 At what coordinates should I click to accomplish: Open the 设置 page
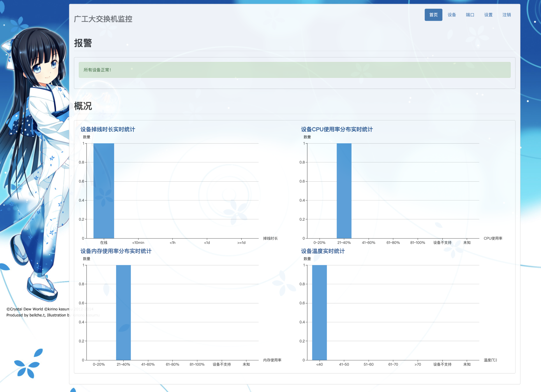pos(488,15)
